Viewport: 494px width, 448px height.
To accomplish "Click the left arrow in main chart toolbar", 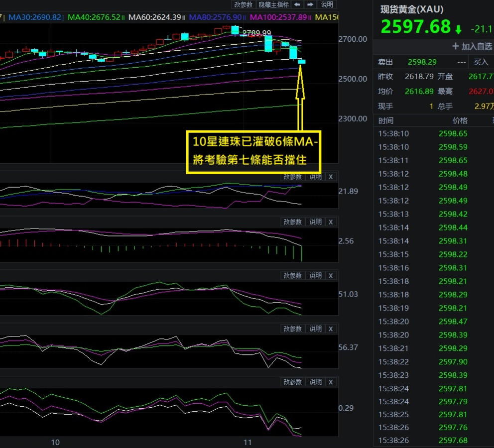I will pos(297,4).
